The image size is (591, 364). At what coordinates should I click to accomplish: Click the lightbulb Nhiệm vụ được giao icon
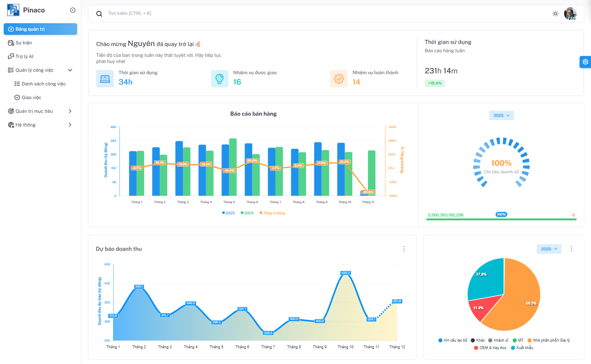(x=219, y=79)
